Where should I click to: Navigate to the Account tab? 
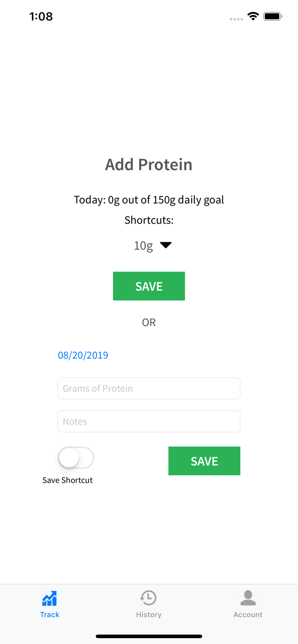(x=248, y=603)
